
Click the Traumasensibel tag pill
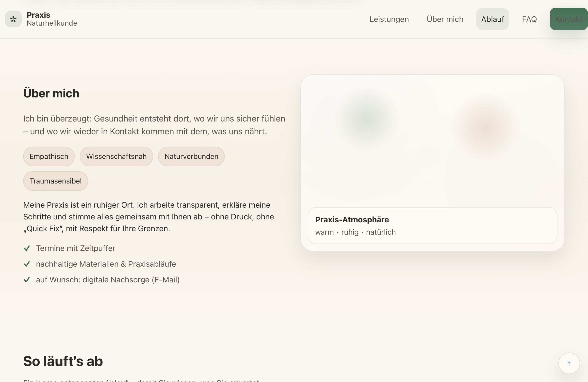coord(56,181)
